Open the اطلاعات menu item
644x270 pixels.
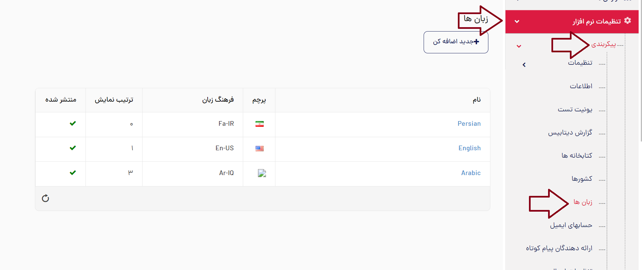tap(581, 86)
